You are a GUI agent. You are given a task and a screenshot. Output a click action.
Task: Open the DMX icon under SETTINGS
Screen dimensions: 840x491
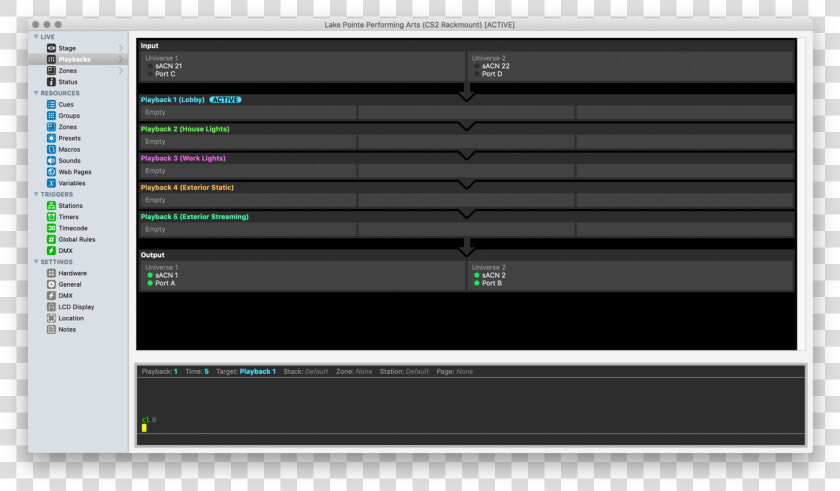coord(51,296)
